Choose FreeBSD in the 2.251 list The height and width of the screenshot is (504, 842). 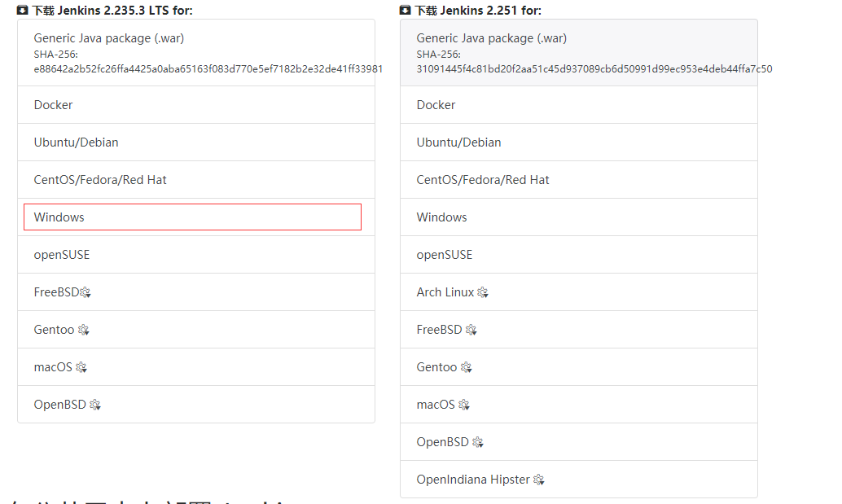coord(579,330)
